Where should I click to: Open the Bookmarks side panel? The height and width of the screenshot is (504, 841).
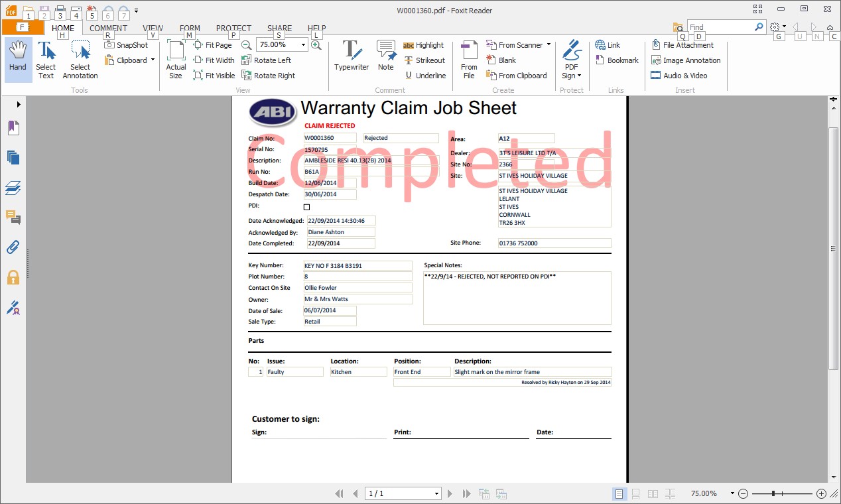tap(13, 128)
